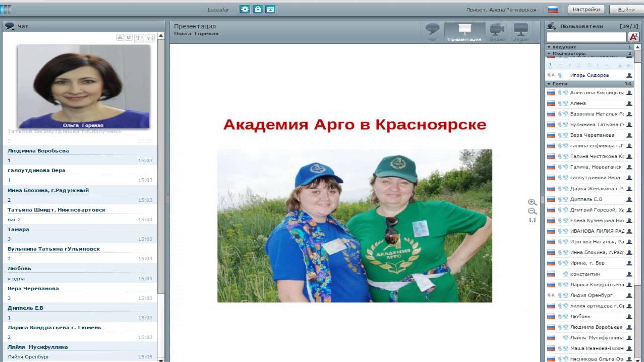Image resolution: width=644 pixels, height=362 pixels.
Task: Click profile icon next to Игорь Сидоров
Action: click(629, 75)
